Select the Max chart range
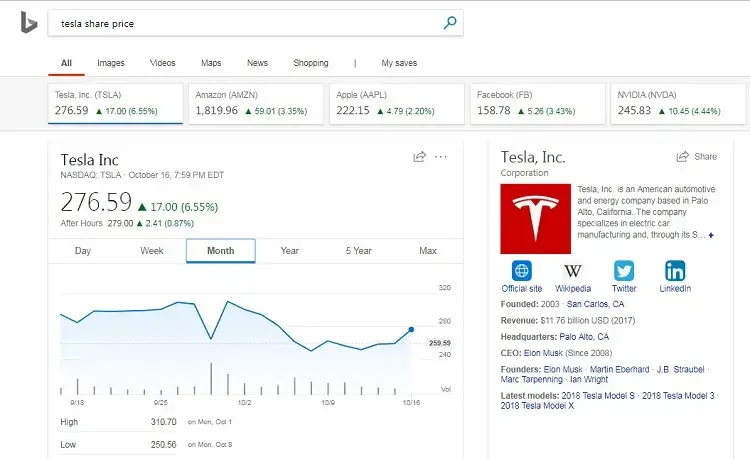 tap(428, 251)
